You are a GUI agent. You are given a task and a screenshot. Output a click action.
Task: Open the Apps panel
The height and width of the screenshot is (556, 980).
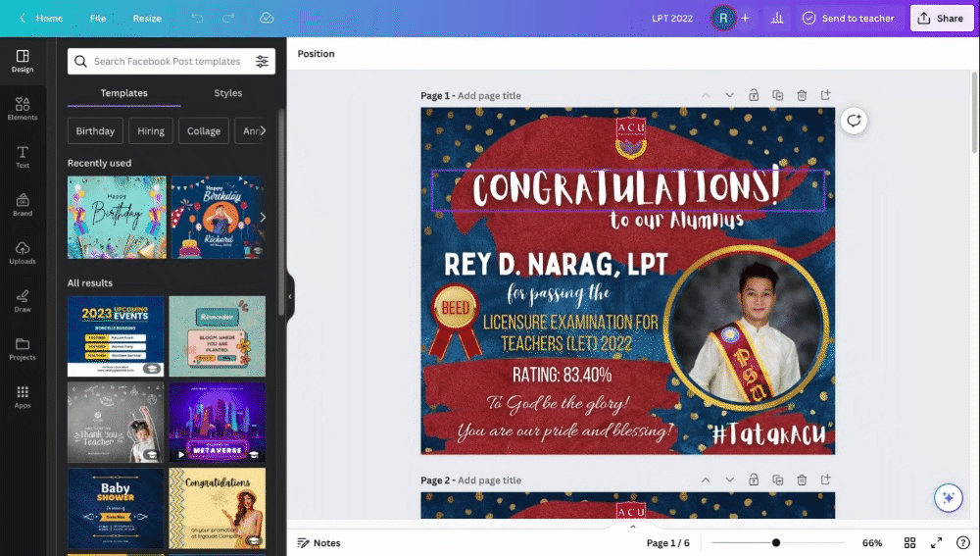pos(23,397)
